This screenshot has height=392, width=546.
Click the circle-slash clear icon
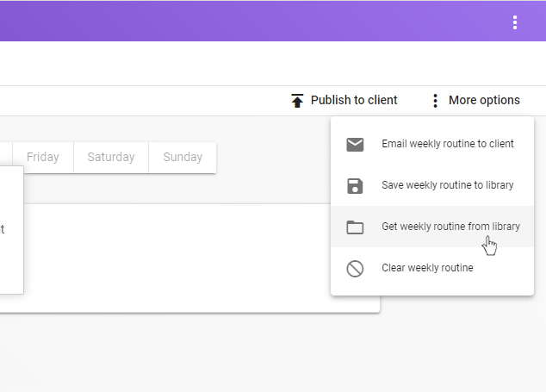(355, 269)
